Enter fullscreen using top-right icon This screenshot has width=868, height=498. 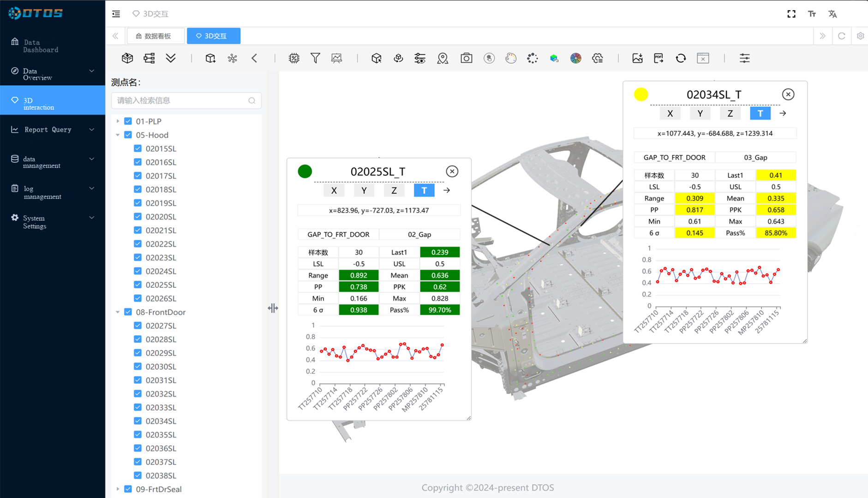(791, 14)
